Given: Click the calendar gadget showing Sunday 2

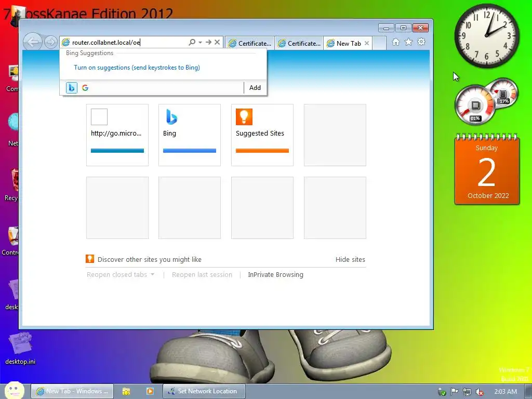Looking at the screenshot, I should tap(487, 169).
